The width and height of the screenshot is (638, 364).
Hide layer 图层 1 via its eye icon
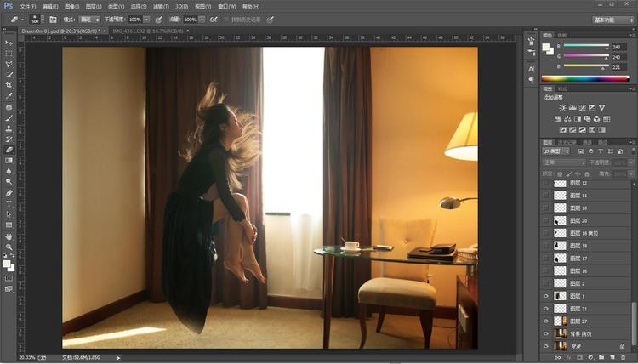(x=546, y=296)
